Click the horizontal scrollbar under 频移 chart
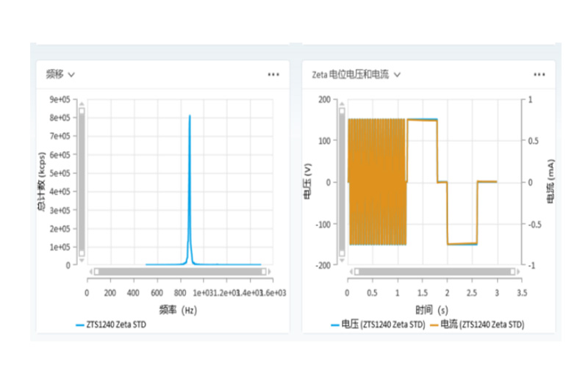Screen dimensions: 588x384 click(180, 272)
